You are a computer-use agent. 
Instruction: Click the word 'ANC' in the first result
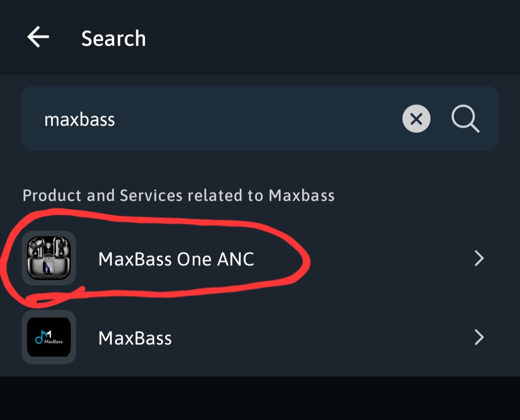pos(235,259)
